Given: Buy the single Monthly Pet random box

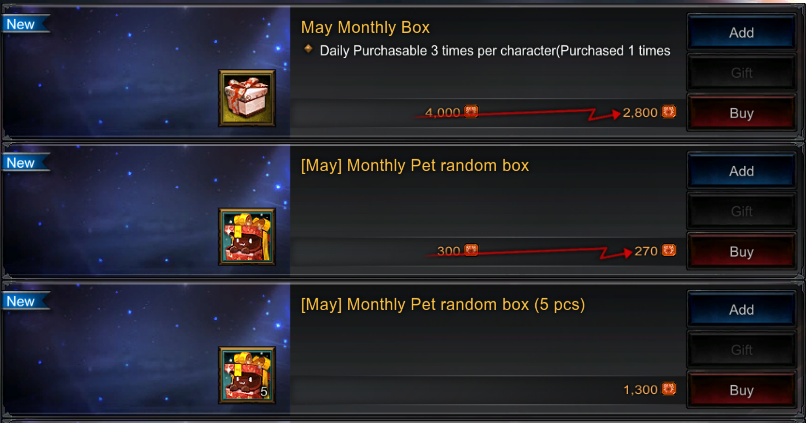Looking at the screenshot, I should (x=741, y=251).
